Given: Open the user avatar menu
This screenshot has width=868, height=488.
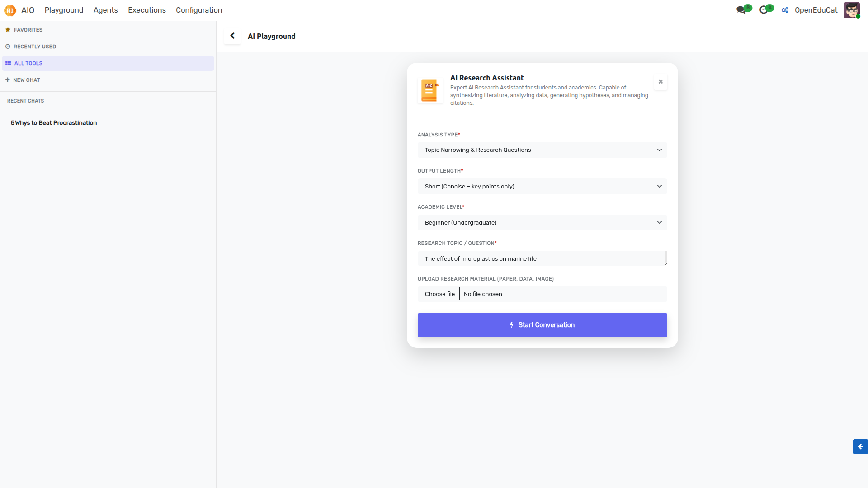Looking at the screenshot, I should [x=852, y=10].
